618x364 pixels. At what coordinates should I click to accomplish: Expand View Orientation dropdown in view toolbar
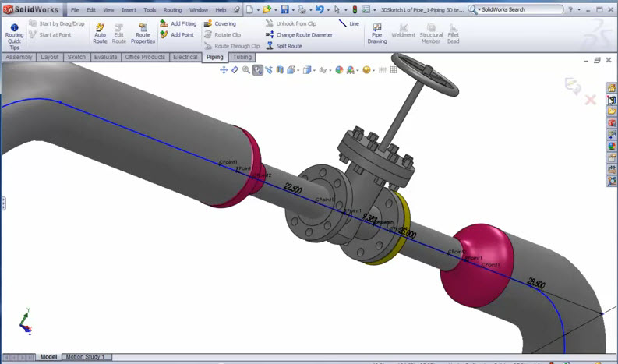coord(298,71)
